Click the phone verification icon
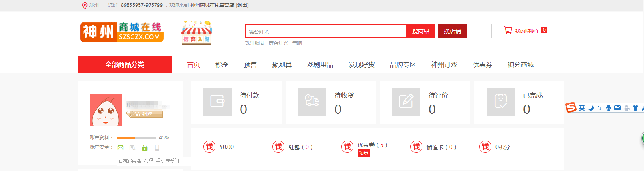 tap(157, 148)
